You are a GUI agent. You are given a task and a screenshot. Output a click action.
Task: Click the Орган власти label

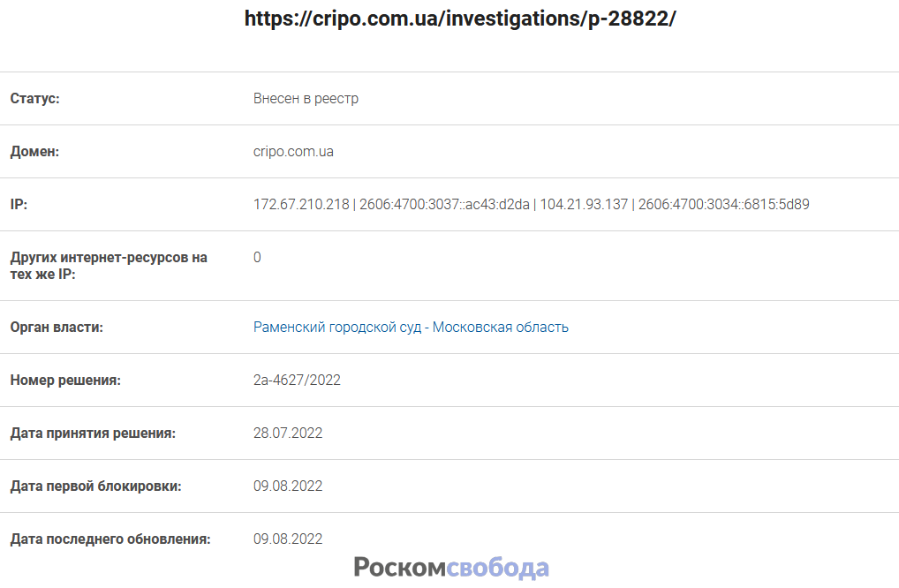[x=57, y=328]
